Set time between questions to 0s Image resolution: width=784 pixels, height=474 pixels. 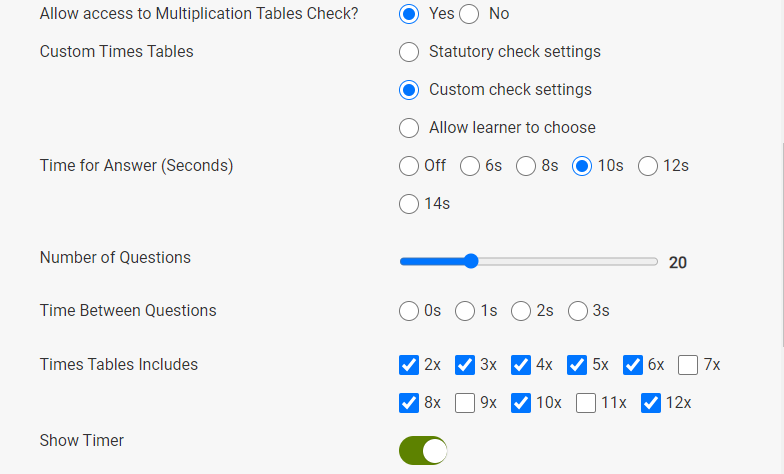point(409,311)
